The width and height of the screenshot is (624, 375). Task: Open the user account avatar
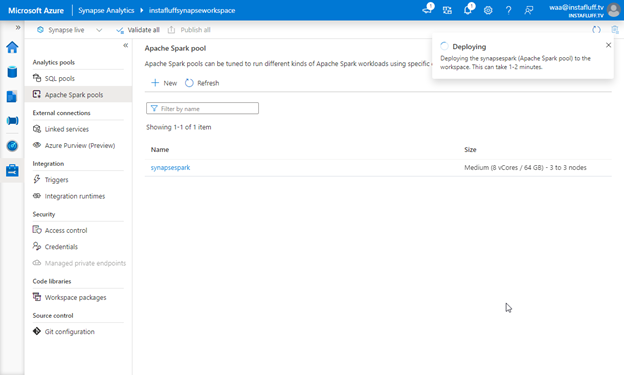614,10
